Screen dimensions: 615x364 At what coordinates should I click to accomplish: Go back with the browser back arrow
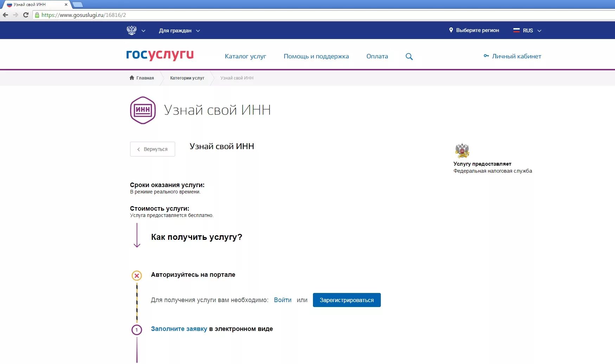[5, 15]
